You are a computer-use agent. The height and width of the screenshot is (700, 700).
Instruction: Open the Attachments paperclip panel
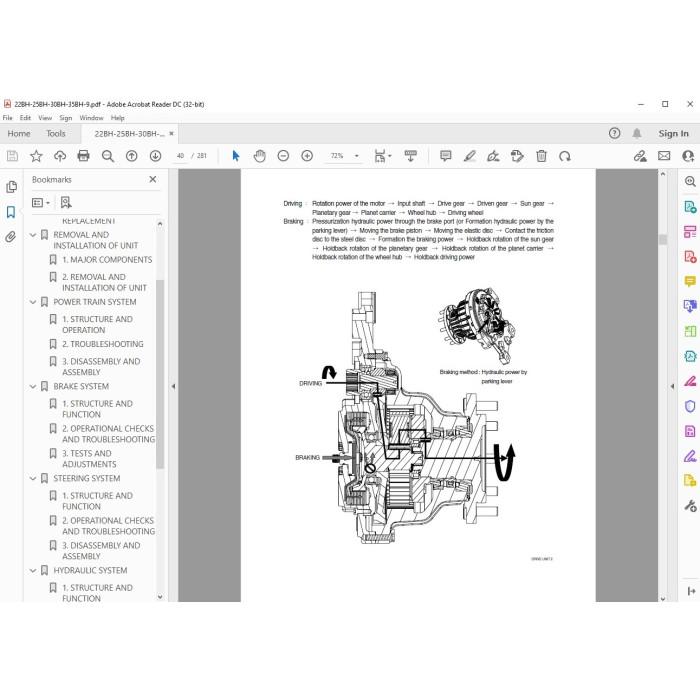coord(11,237)
